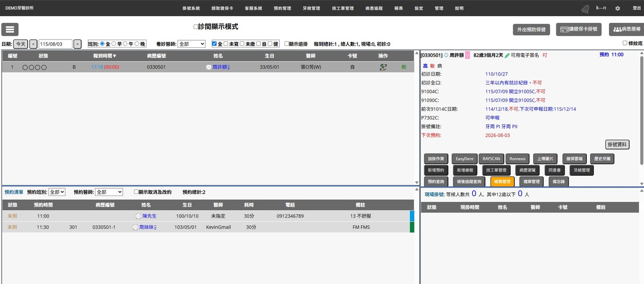Click the 上傳圖片 button
The image size is (644, 284).
click(545, 159)
